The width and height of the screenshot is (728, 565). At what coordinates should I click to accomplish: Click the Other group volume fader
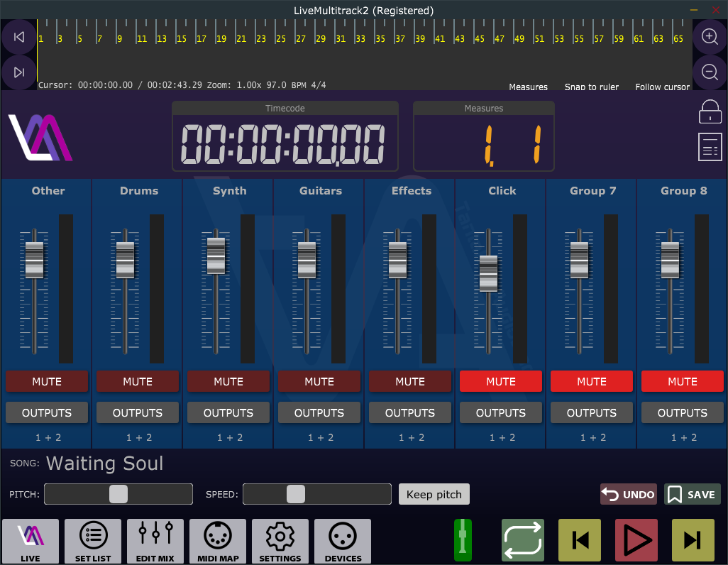pyautogui.click(x=34, y=260)
